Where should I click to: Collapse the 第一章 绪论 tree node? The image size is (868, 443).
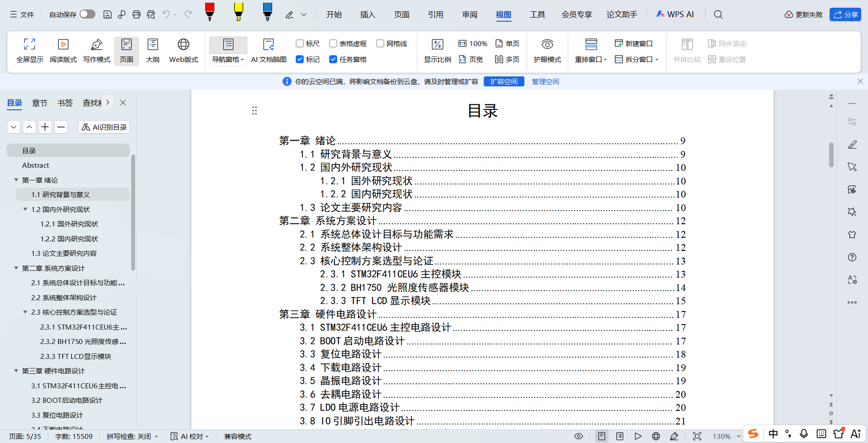pyautogui.click(x=16, y=180)
